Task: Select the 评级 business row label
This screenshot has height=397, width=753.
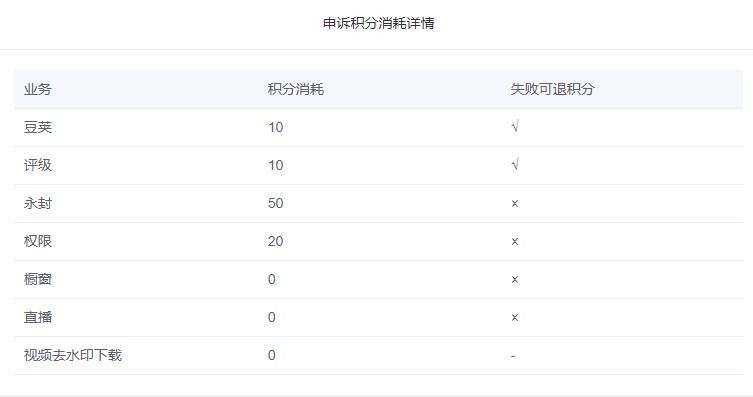Action: point(37,165)
